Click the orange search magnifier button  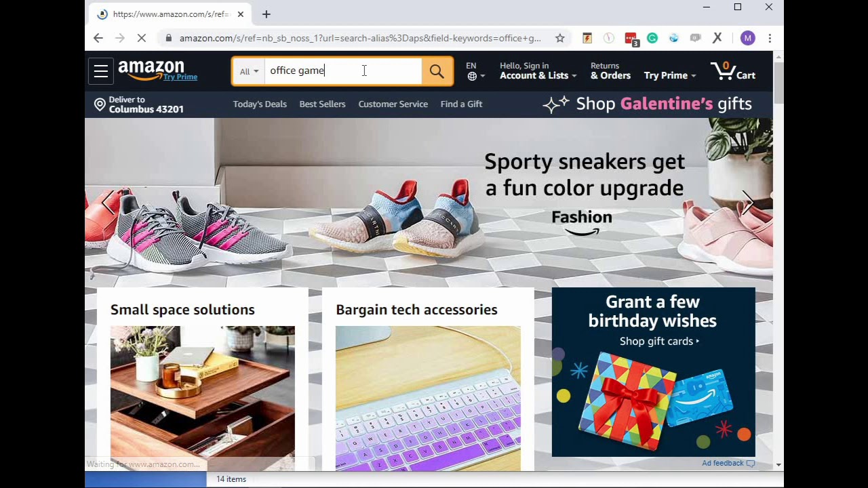437,71
